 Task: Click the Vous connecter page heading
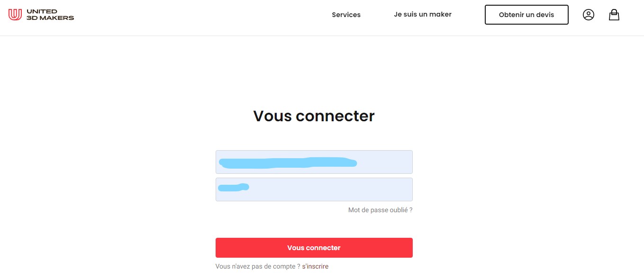(314, 116)
